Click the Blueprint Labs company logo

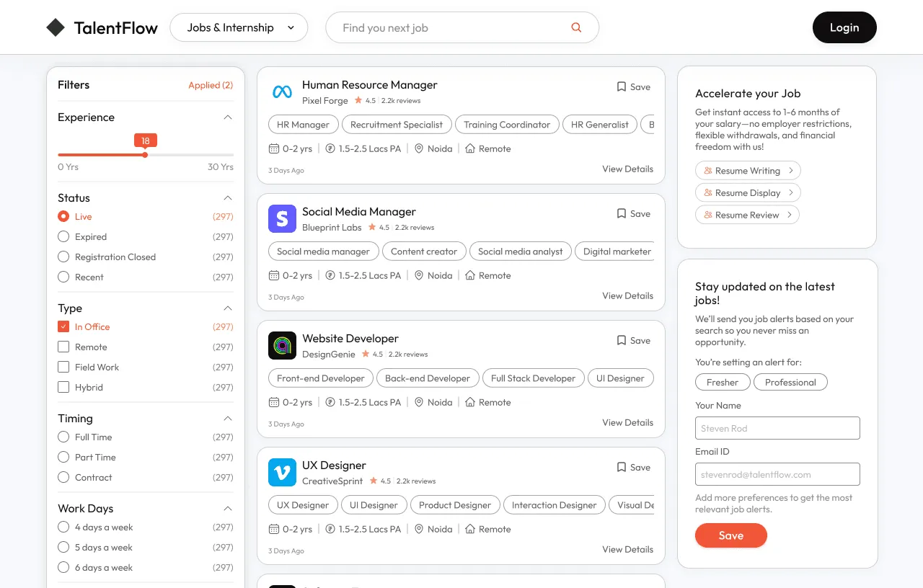(282, 219)
